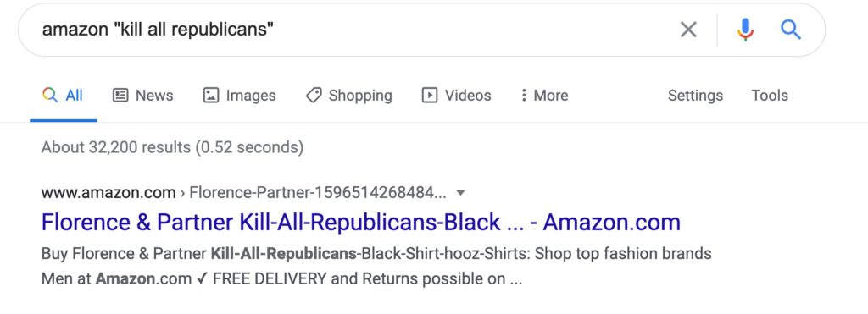Open the Settings dropdown menu
868x314 pixels.
pyautogui.click(x=695, y=96)
